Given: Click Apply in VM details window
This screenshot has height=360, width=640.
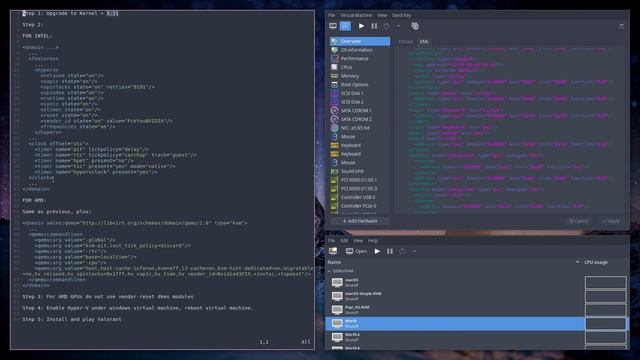Looking at the screenshot, I should (611, 221).
